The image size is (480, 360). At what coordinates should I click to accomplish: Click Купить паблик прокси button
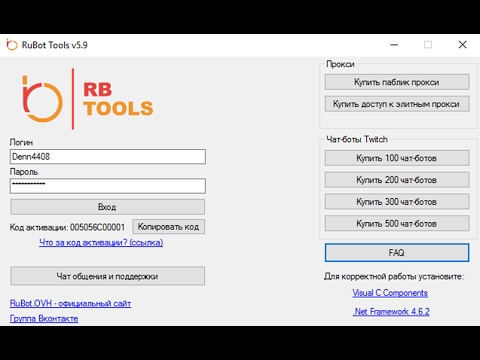[x=397, y=82]
